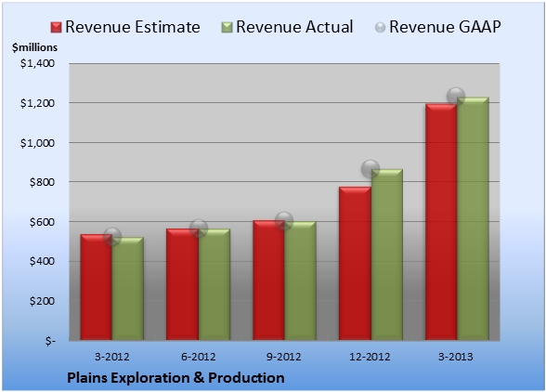Click the GAAP sphere marker above 6-2012

[199, 229]
